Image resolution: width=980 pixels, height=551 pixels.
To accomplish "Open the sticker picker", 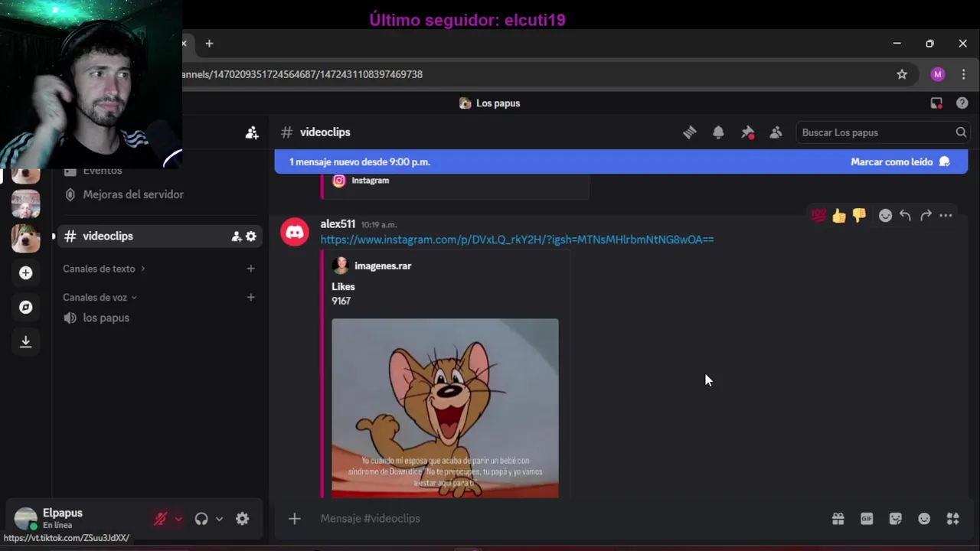I will (896, 519).
